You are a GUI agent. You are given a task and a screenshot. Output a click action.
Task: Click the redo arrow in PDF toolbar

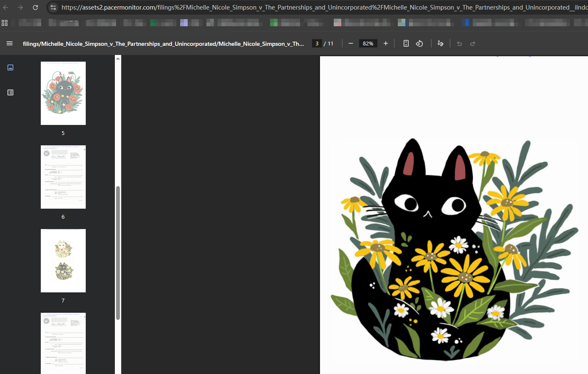tap(473, 43)
